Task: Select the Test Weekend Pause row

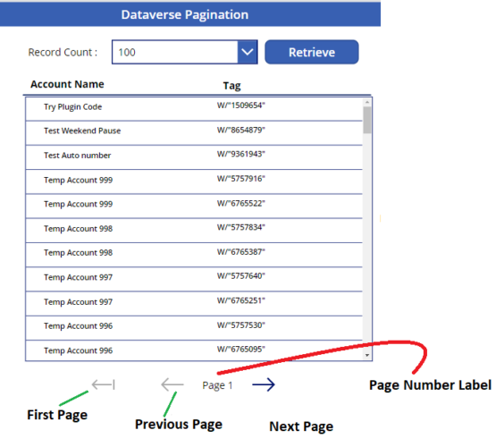Action: point(194,133)
